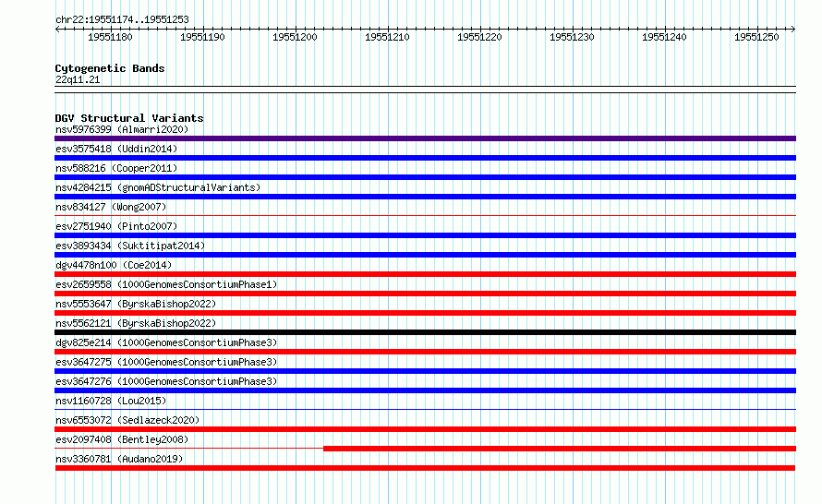822x504 pixels.
Task: Click the esv2659558 (1000GenomesConsortiumPhase1) label
Action: 166,284
